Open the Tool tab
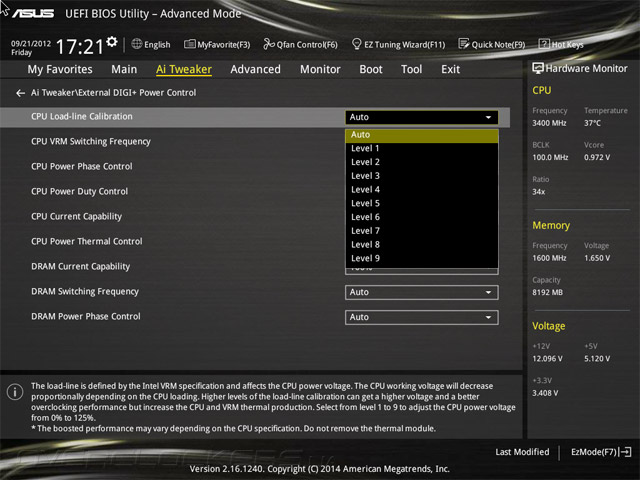640x480 pixels. 411,69
